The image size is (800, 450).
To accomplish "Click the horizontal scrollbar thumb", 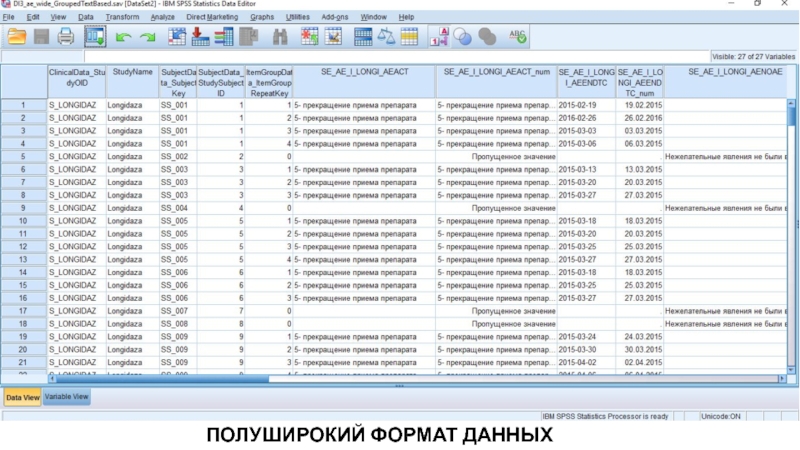I will click(x=162, y=379).
